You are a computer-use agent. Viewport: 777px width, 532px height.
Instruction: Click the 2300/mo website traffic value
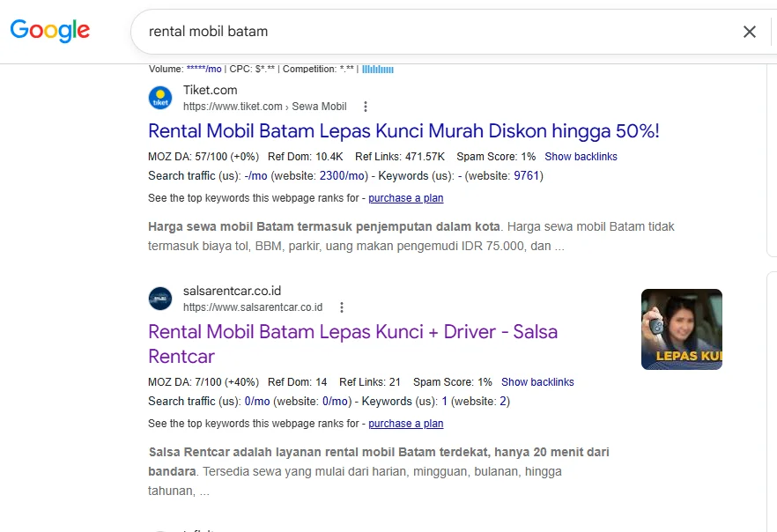[344, 176]
